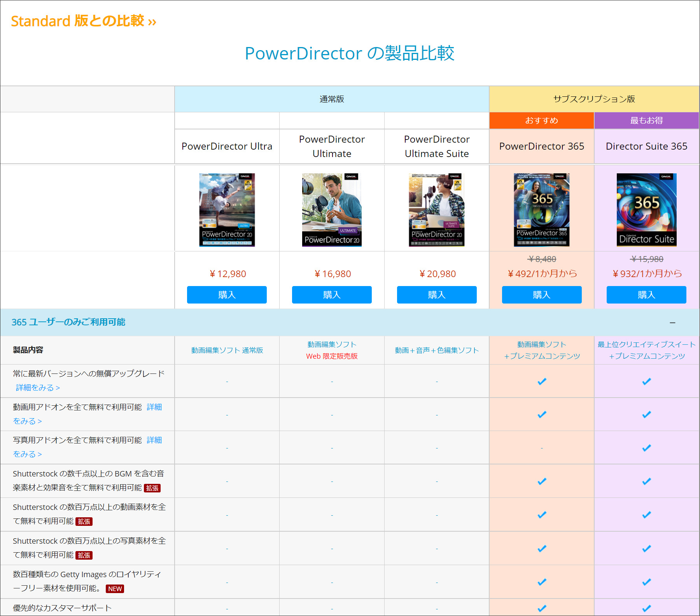
Task: Buy PowerDirector 365 with 購入 button
Action: (542, 295)
